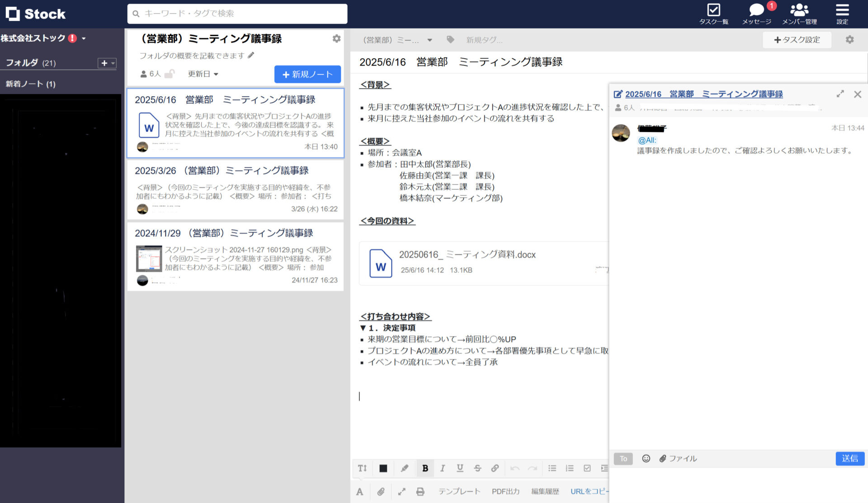Insert a checklist from the toolbar
This screenshot has height=503, width=868.
[588, 468]
